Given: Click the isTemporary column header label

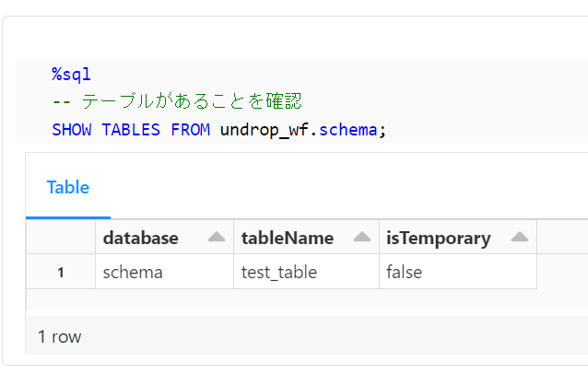Looking at the screenshot, I should [438, 238].
